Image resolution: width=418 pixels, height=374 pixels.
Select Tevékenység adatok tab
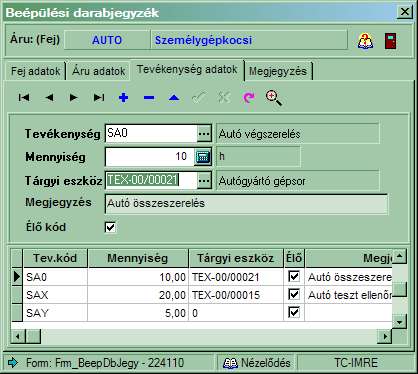[x=187, y=70]
